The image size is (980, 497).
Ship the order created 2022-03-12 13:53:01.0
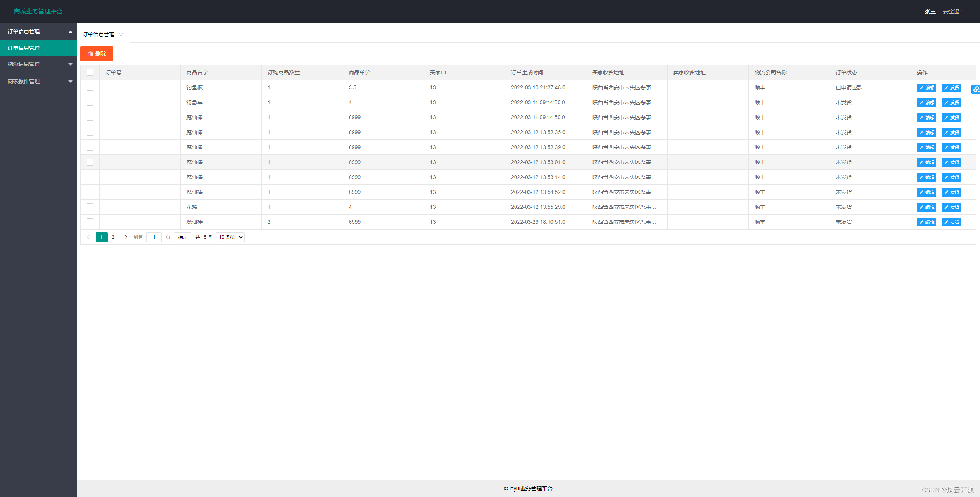pyautogui.click(x=951, y=162)
